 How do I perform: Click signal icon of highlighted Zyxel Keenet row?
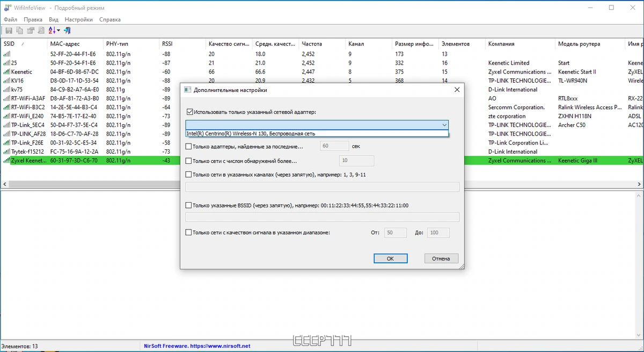pos(7,160)
